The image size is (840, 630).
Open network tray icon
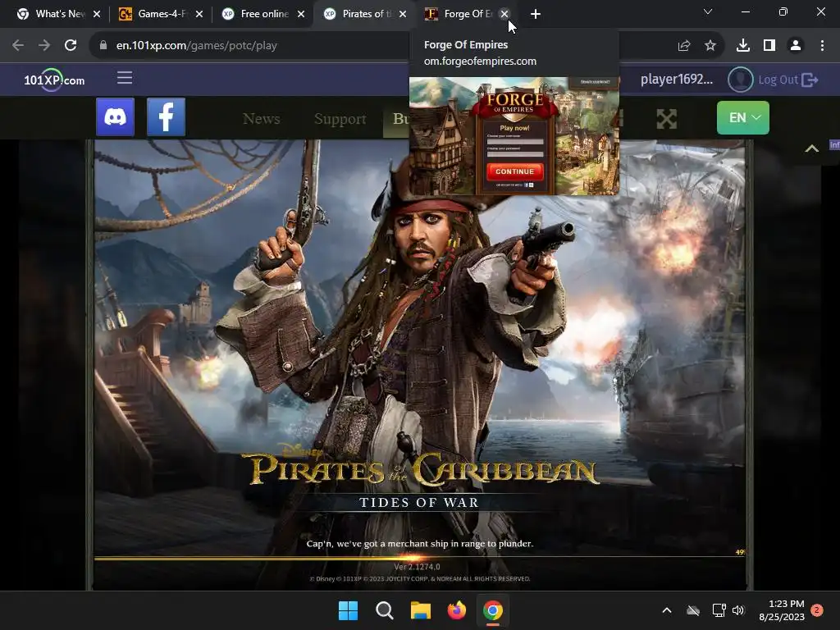(x=719, y=610)
